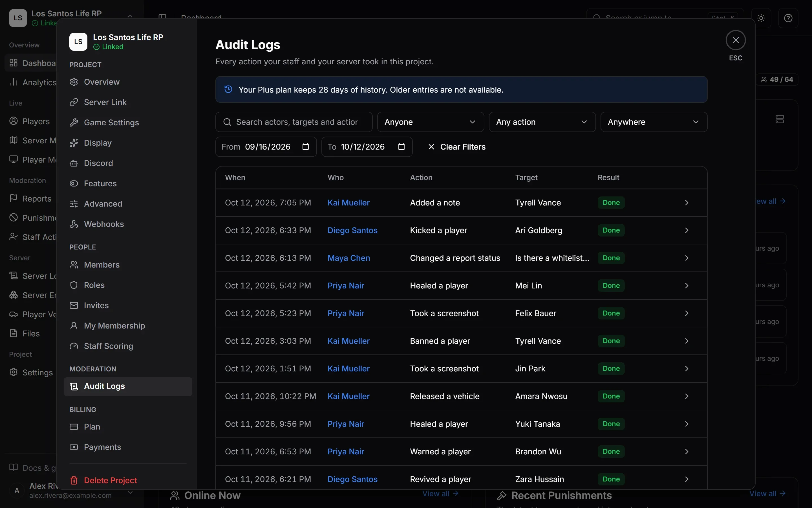Open Server Link settings
812x508 pixels.
pyautogui.click(x=127, y=102)
